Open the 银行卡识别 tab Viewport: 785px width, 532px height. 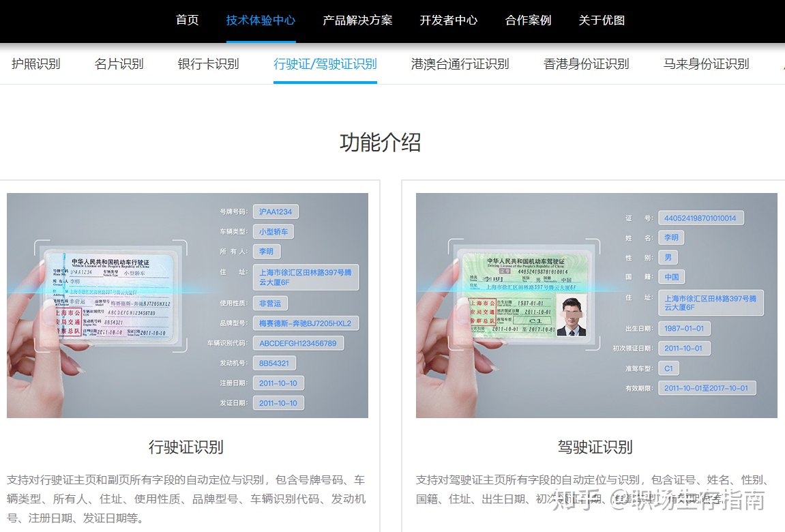point(208,64)
